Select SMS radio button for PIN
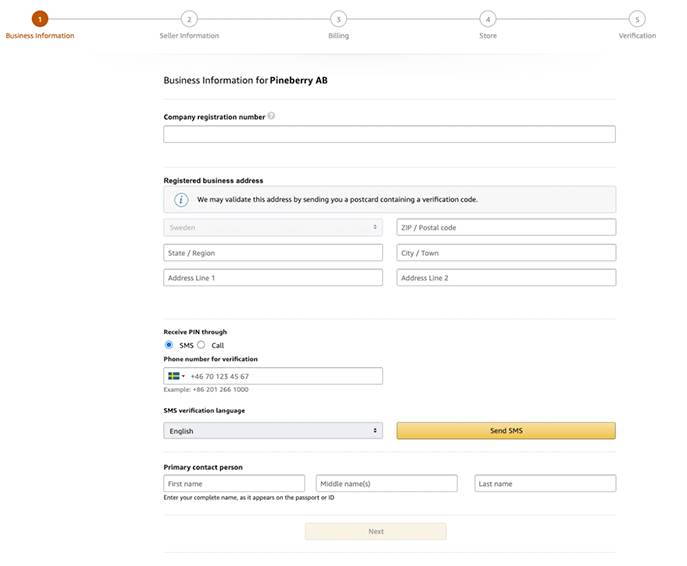The width and height of the screenshot is (687, 566). click(x=169, y=345)
